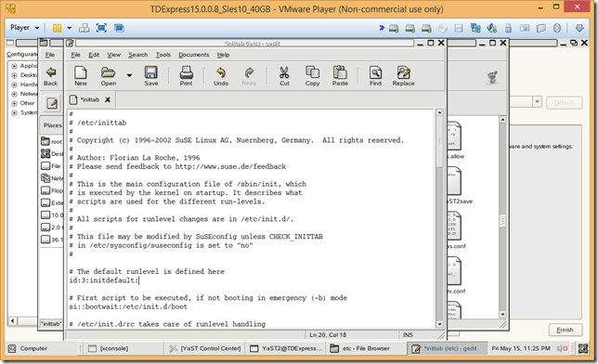Click the Finish button in YaST window
The image size is (598, 364).
click(565, 330)
